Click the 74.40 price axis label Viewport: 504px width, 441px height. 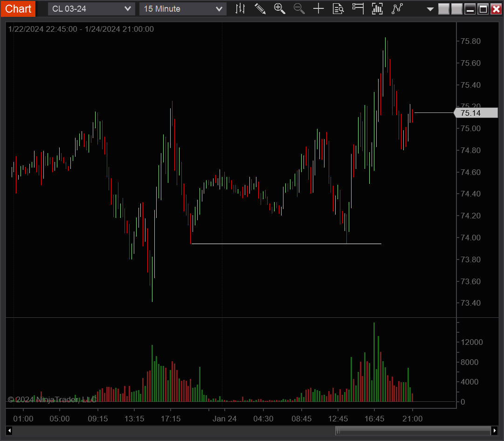click(x=470, y=194)
